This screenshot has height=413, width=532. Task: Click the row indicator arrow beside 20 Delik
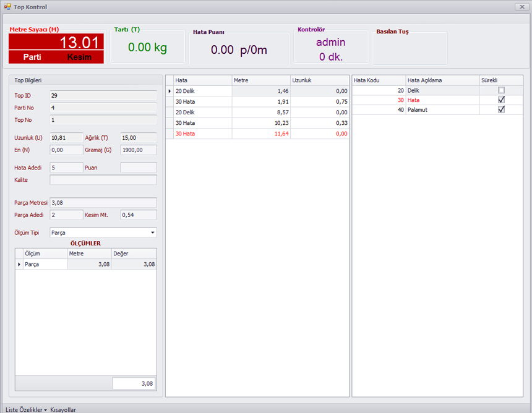click(x=169, y=91)
